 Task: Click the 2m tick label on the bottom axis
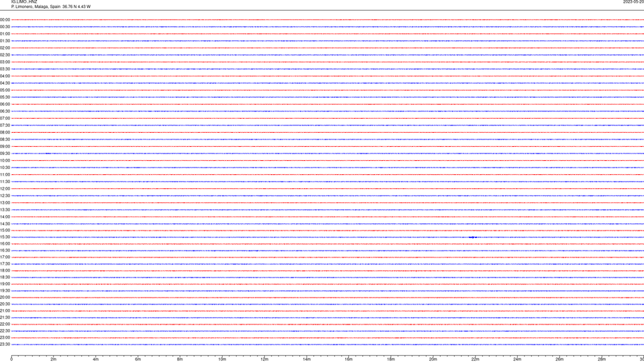coord(54,359)
